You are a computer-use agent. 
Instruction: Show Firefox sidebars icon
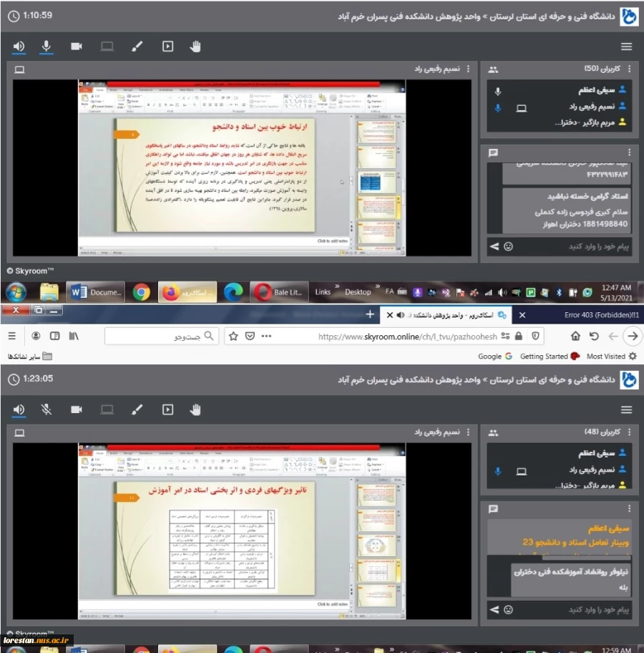(54, 336)
